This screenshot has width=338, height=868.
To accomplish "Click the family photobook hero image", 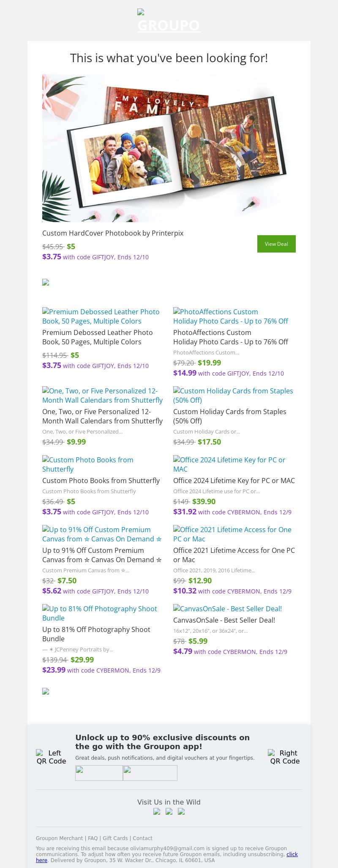I will point(169,148).
